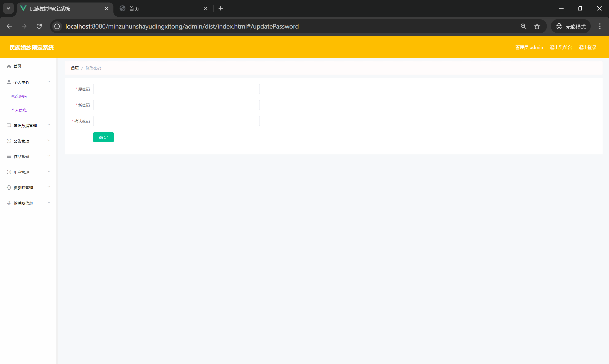
Task: Switch to the 民族婚纱预定系统 browser tab
Action: [65, 9]
